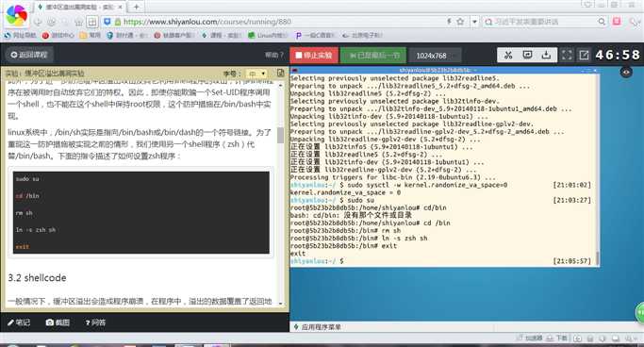
Task: Click the 返回课程 back-to-course button
Action: point(28,55)
